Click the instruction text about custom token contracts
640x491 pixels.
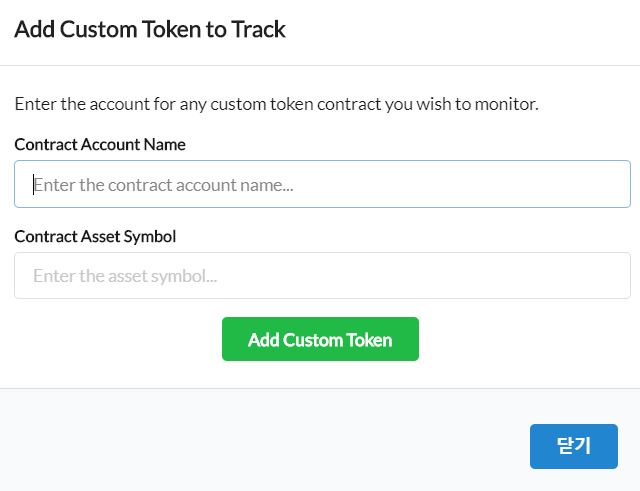coord(276,104)
